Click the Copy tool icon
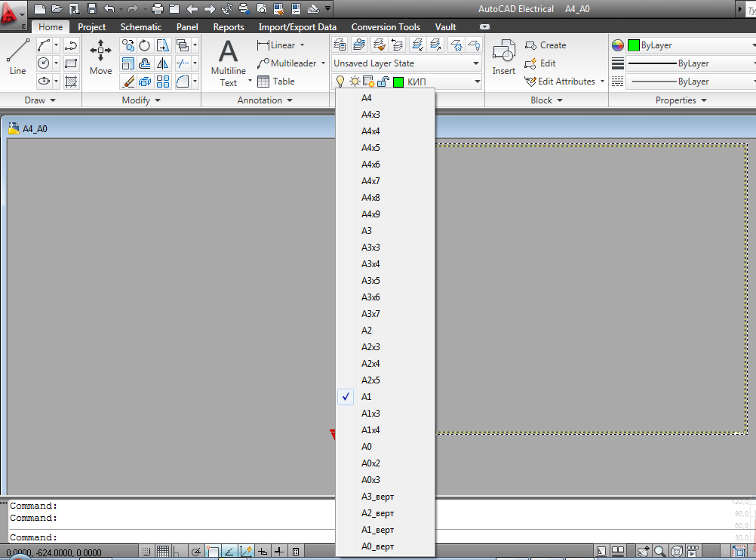The image size is (756, 560). 128,46
